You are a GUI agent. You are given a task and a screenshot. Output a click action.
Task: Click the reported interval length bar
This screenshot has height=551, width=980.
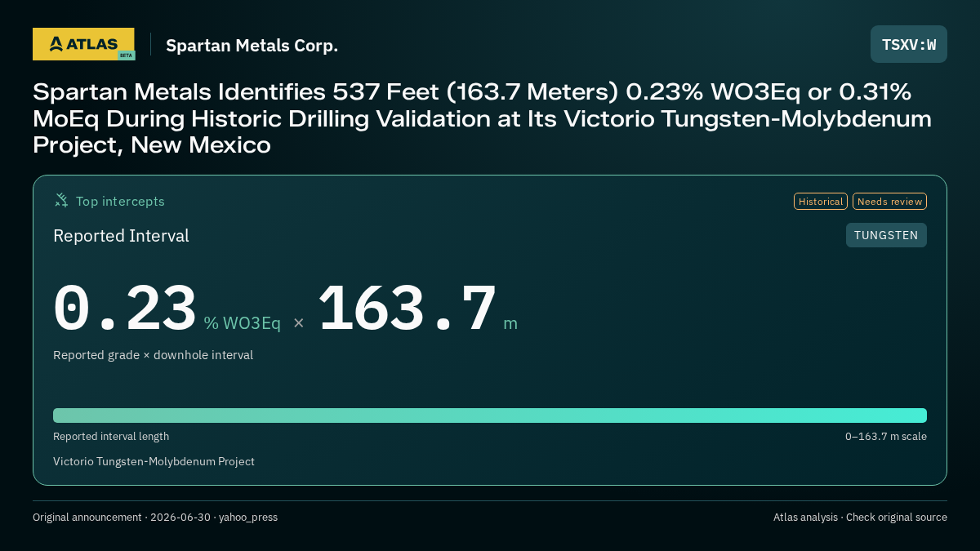click(x=490, y=415)
